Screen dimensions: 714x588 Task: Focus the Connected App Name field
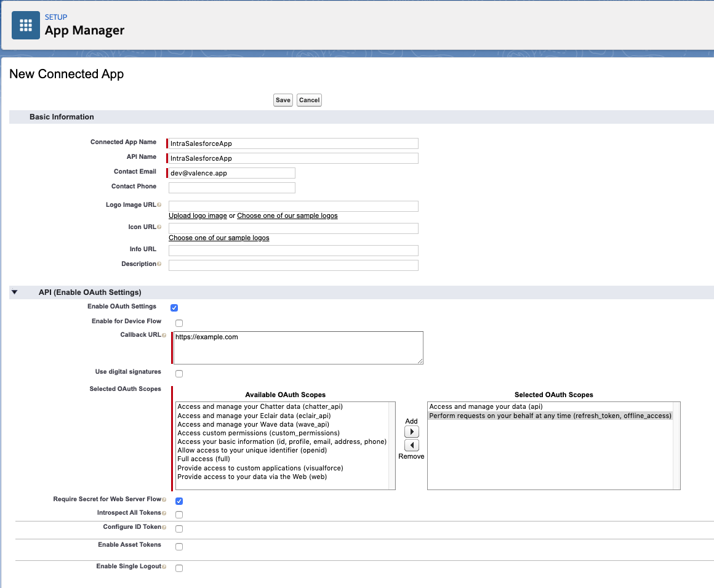click(293, 143)
